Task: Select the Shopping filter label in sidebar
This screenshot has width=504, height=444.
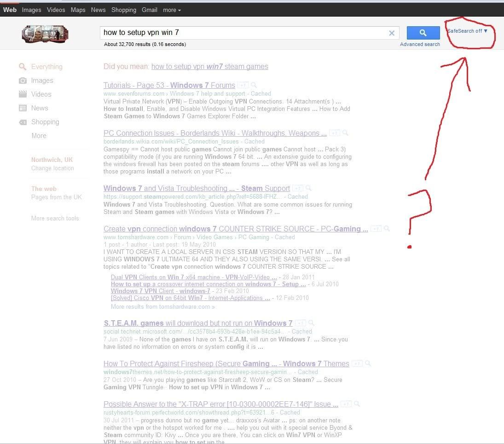Action: point(45,122)
